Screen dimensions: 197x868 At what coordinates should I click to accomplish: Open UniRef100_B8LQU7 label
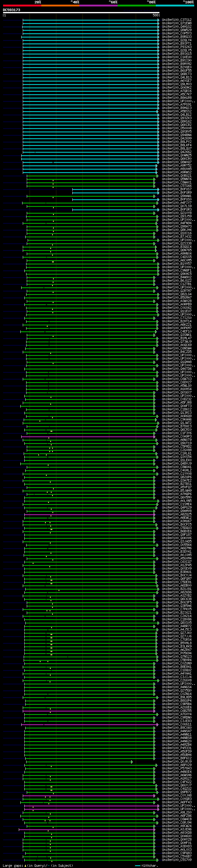[177, 148]
